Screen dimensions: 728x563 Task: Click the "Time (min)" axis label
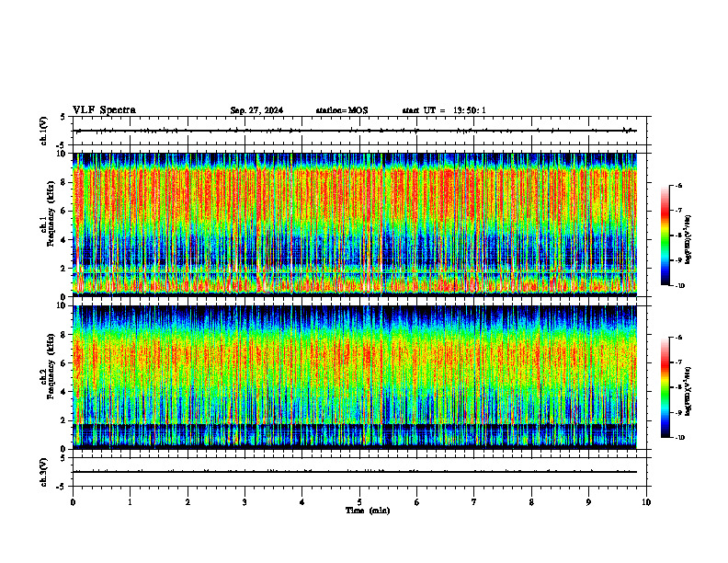[x=368, y=511]
